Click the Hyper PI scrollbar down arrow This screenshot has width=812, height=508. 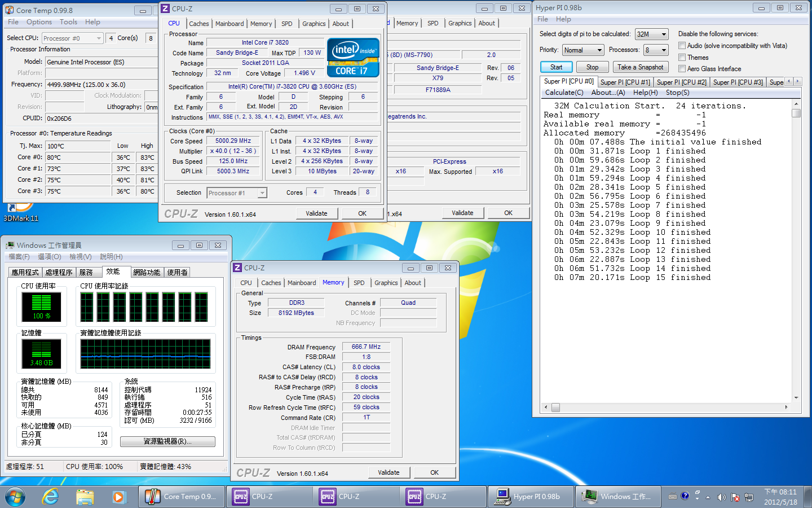coord(796,397)
